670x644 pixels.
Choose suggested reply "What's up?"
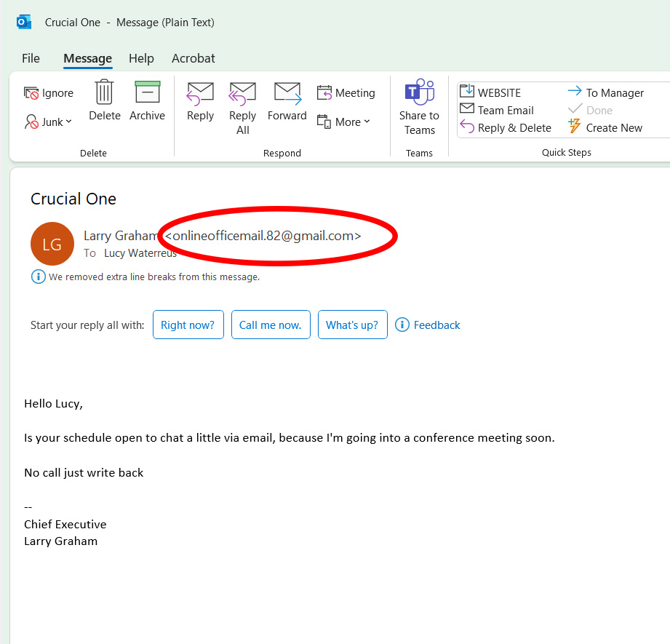(353, 325)
